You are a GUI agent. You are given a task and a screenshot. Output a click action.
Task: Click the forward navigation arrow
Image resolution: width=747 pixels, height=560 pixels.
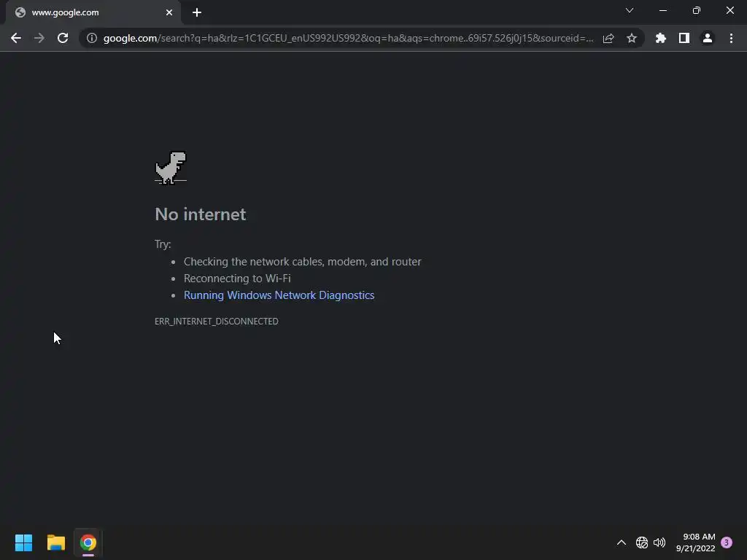pos(39,38)
